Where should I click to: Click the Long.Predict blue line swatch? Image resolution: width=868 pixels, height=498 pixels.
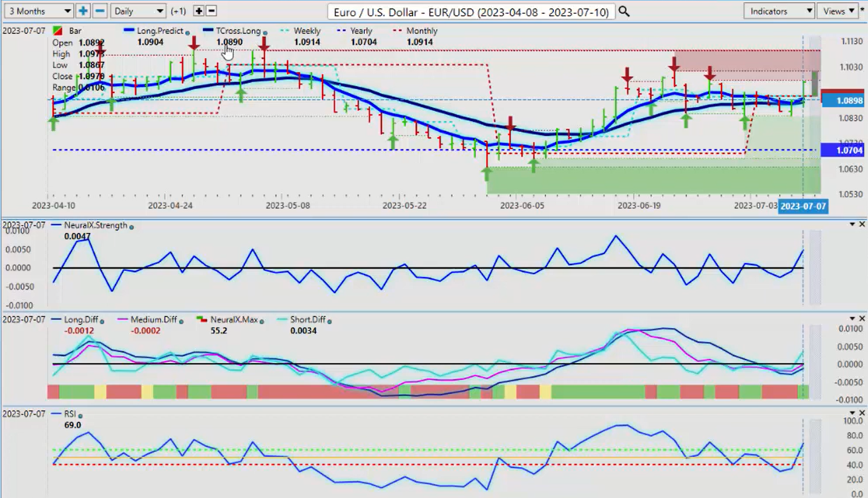(129, 30)
